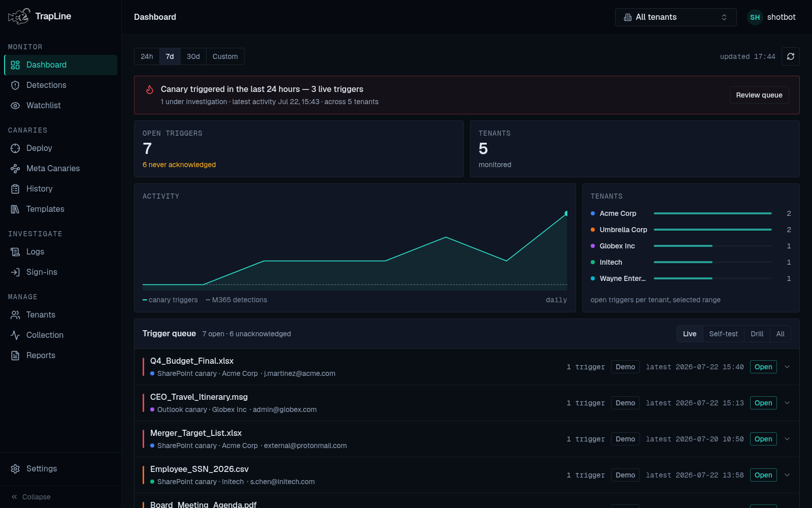This screenshot has height=508, width=812.
Task: Click the Tenants monitored card
Action: [635, 149]
